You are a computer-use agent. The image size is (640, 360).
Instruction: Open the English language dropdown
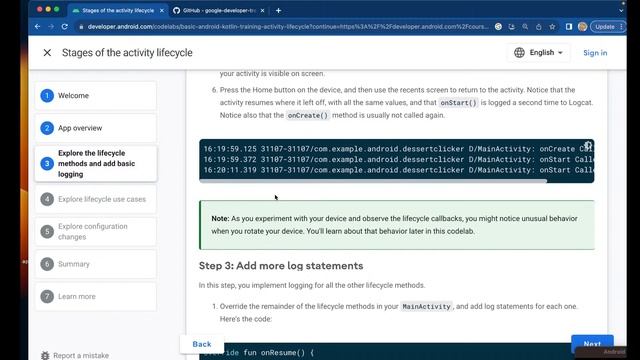click(x=546, y=53)
